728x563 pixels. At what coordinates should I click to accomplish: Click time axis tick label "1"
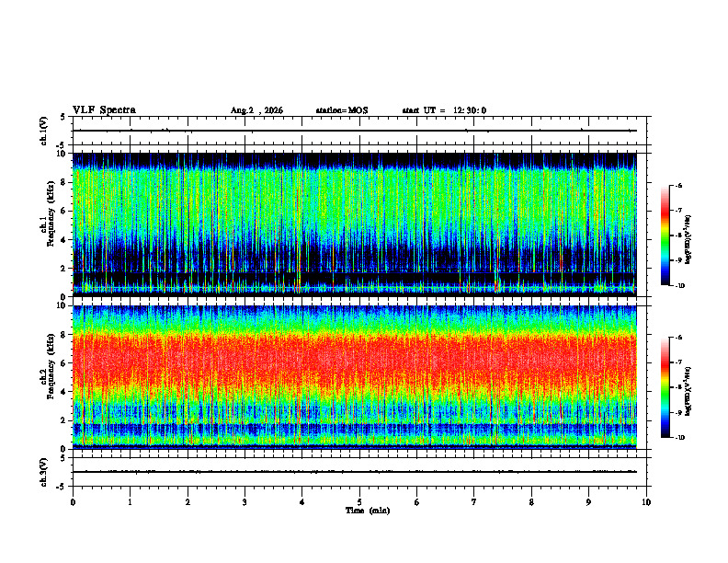131,502
